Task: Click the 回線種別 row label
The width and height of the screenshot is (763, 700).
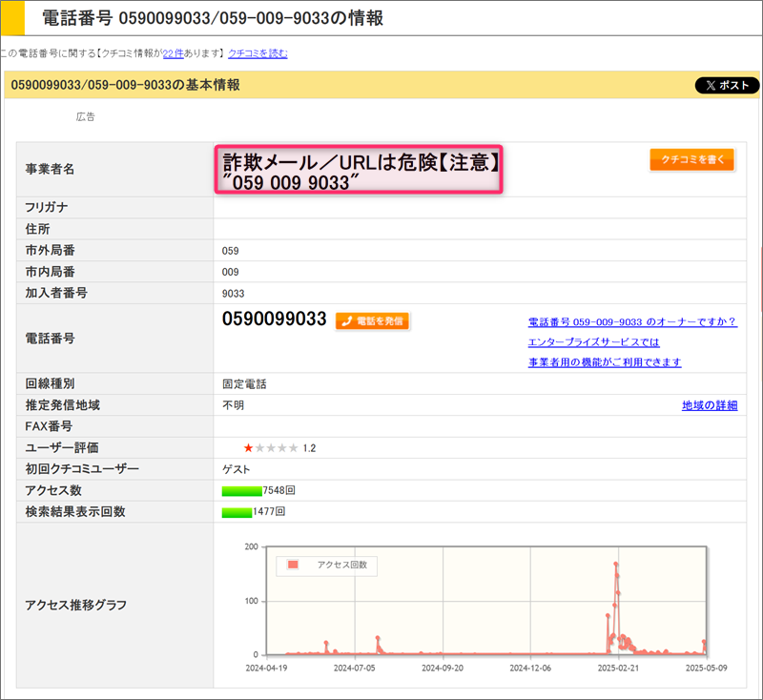Action: coord(50,383)
